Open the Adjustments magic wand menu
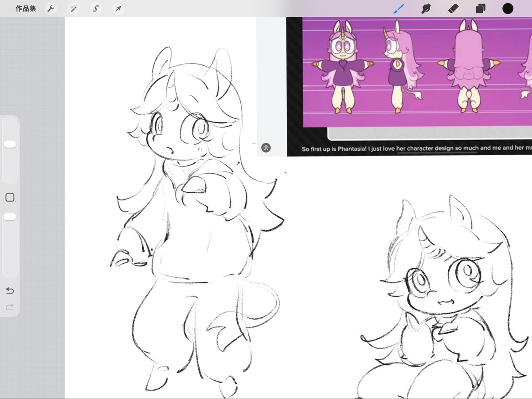Viewport: 532px width, 399px height. click(x=73, y=8)
